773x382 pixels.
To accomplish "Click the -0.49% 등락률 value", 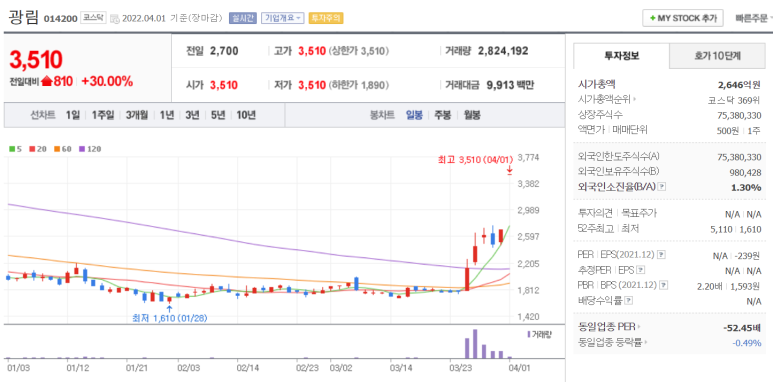I will [x=746, y=343].
